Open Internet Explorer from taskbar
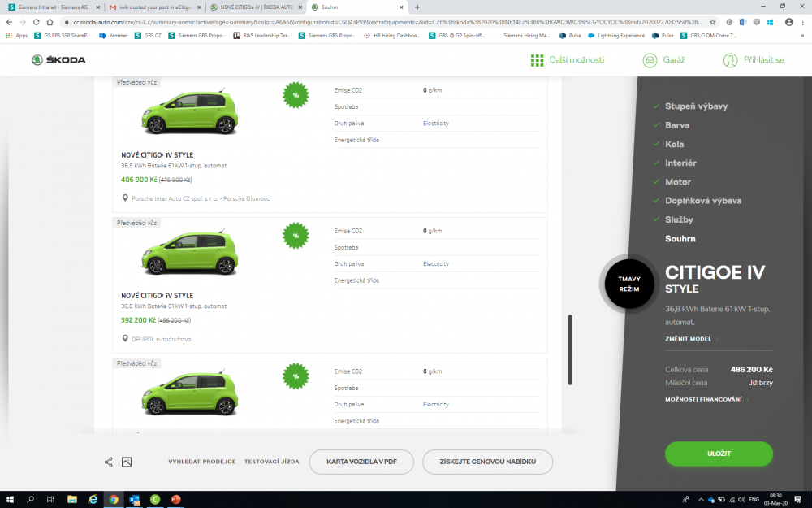 93,499
